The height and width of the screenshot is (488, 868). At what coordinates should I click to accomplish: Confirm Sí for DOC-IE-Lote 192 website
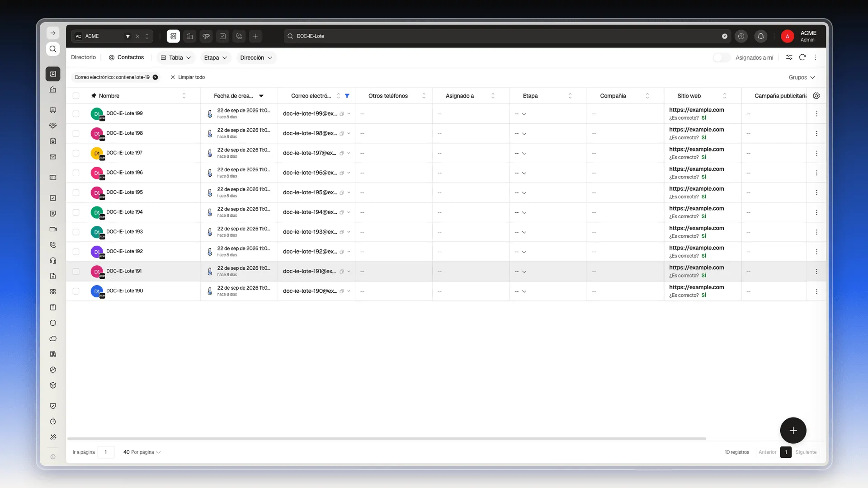coord(703,256)
